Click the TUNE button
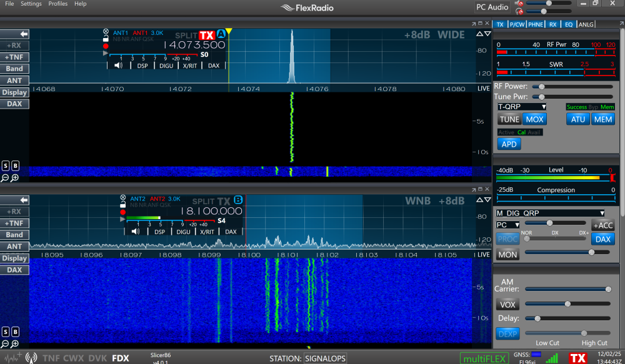Image resolution: width=625 pixels, height=364 pixels. tap(509, 119)
